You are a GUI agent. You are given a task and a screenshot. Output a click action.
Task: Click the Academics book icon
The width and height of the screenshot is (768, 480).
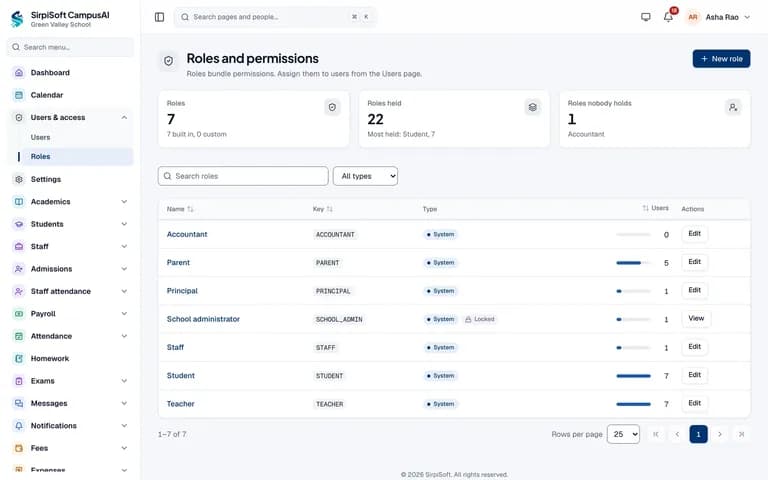pyautogui.click(x=19, y=202)
